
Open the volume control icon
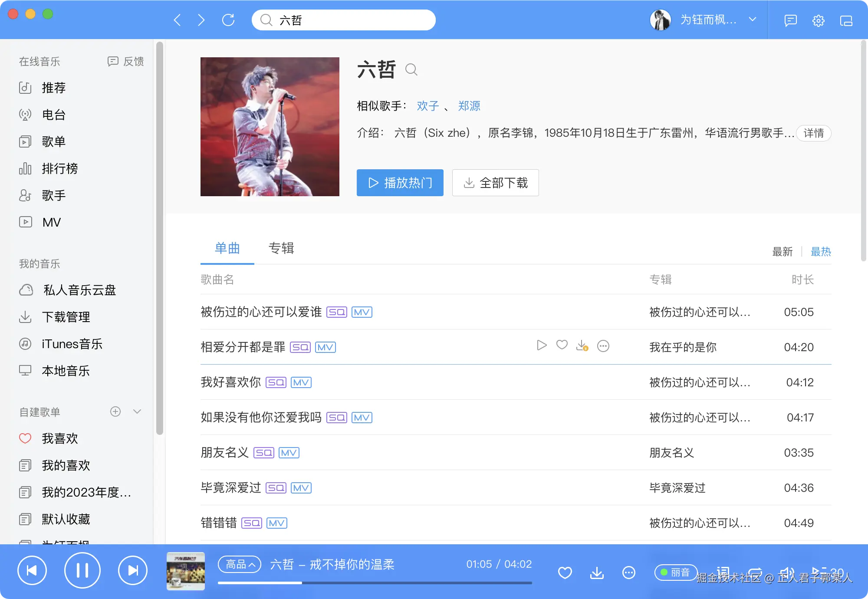[787, 572]
